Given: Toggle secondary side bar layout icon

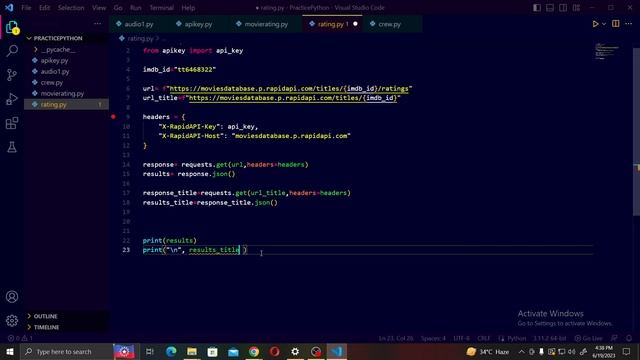Looking at the screenshot, I should pos(563,8).
